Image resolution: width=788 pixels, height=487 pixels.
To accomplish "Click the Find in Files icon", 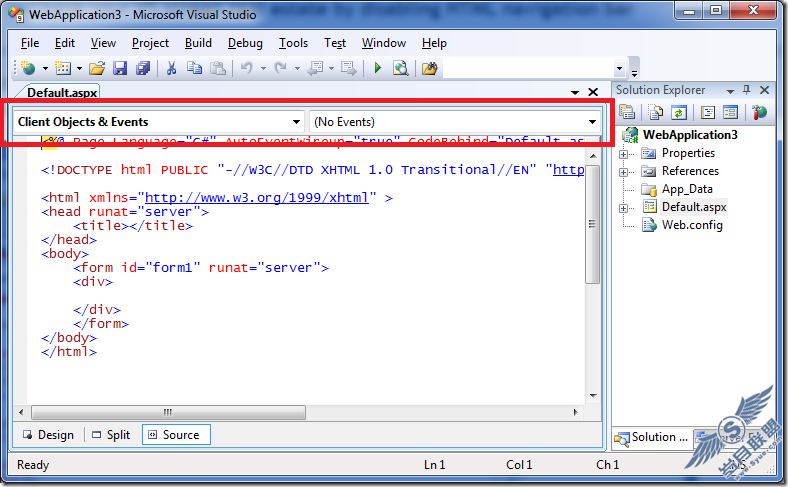I will [401, 68].
